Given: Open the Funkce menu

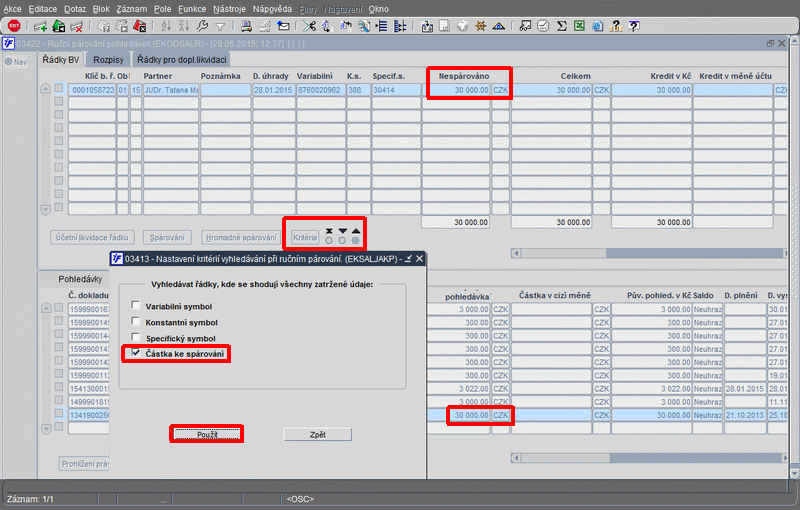Looking at the screenshot, I should coord(192,9).
